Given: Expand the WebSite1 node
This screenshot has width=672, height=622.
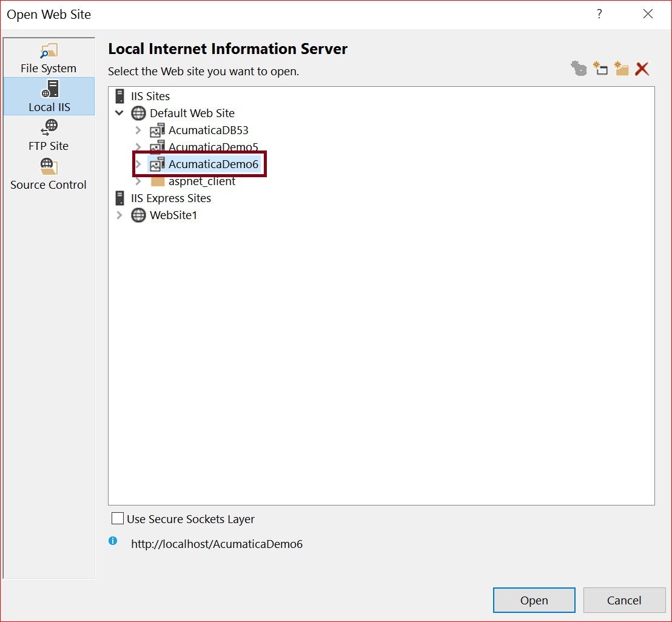Looking at the screenshot, I should 119,215.
